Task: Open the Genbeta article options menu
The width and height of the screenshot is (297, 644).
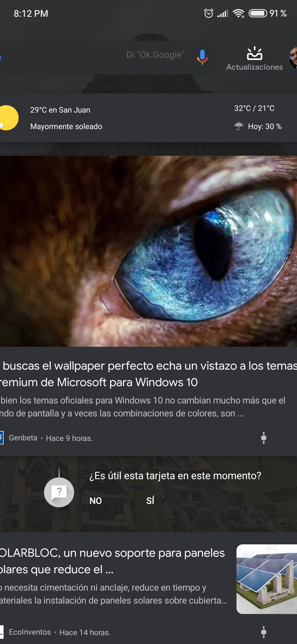Action: point(263,438)
